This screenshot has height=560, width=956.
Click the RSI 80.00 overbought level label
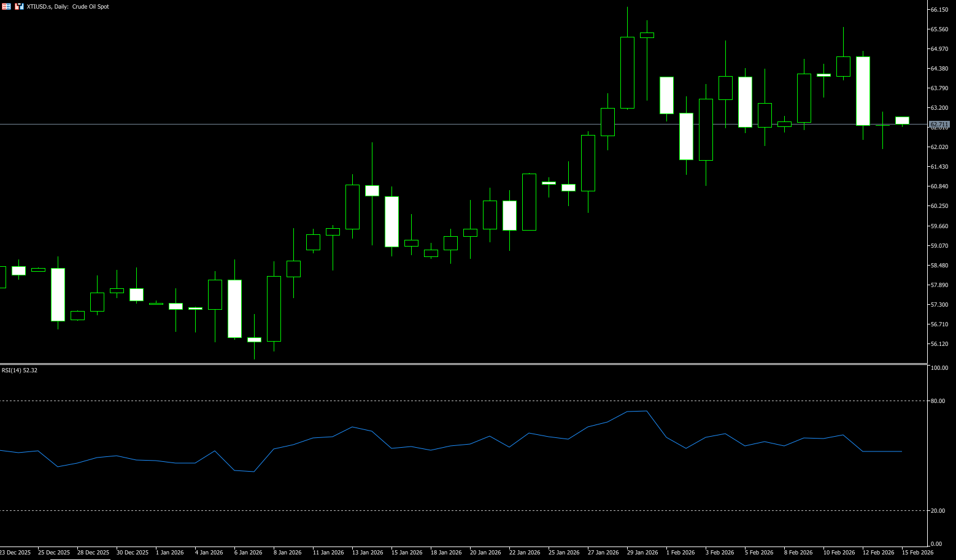tap(938, 401)
